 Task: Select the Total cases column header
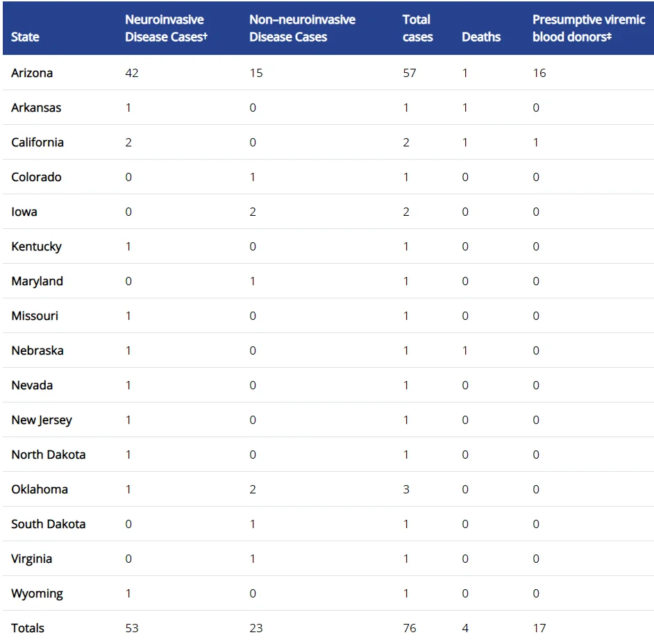click(x=417, y=28)
